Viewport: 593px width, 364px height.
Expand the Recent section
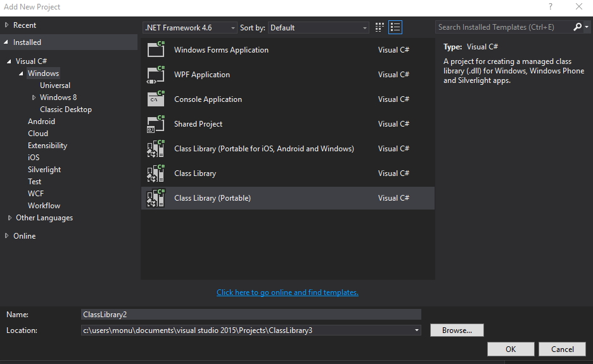pyautogui.click(x=6, y=25)
